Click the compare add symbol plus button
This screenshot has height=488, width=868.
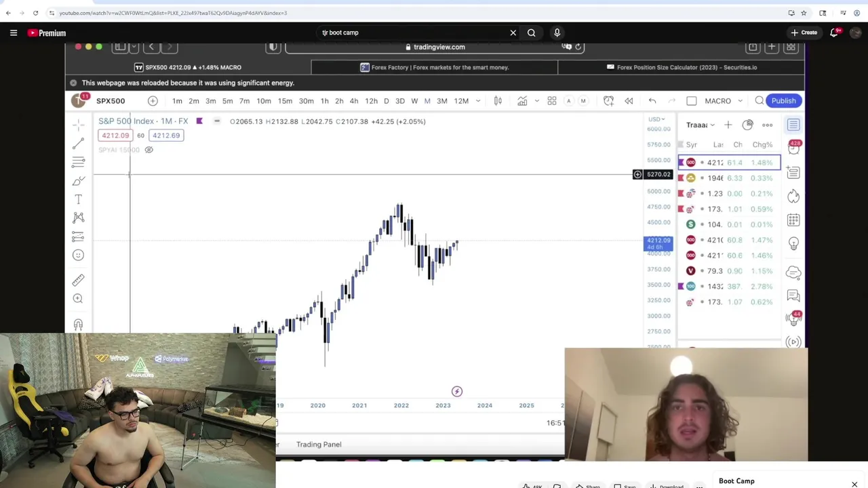coord(153,101)
